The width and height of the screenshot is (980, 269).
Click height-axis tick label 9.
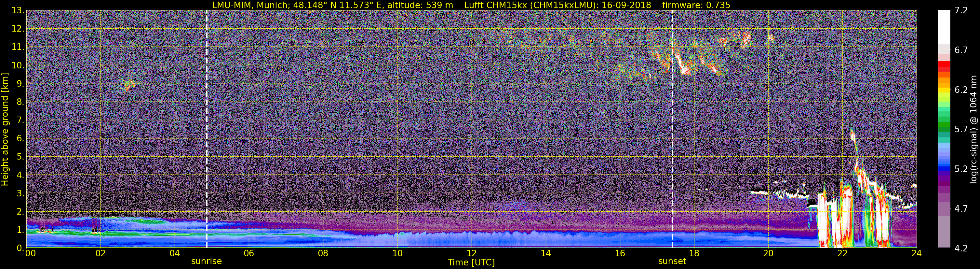20,84
